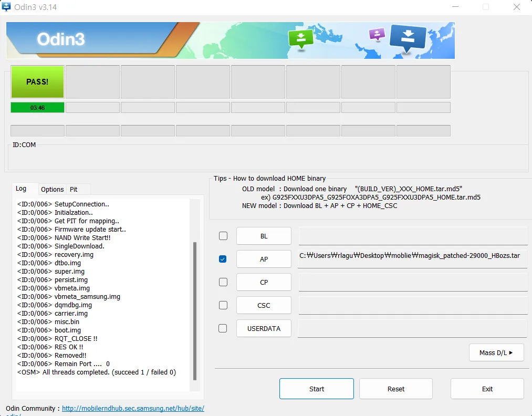The height and width of the screenshot is (416, 532).
Task: Select the persist.img log line
Action: point(52,280)
